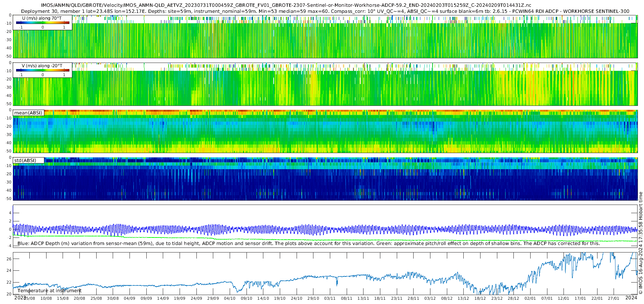This screenshot has height=304, width=644.
Task: Click the U velocity colorbar legend
Action: pos(43,23)
